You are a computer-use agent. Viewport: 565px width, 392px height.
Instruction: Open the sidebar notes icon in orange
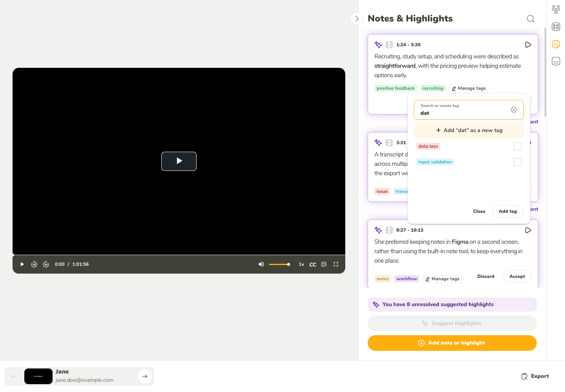[556, 44]
